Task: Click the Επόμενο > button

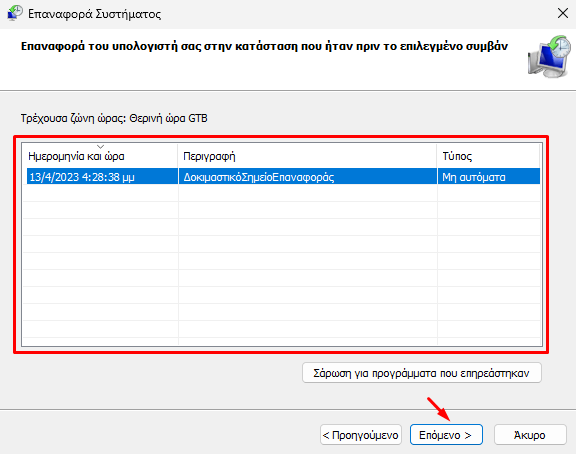Action: [446, 435]
